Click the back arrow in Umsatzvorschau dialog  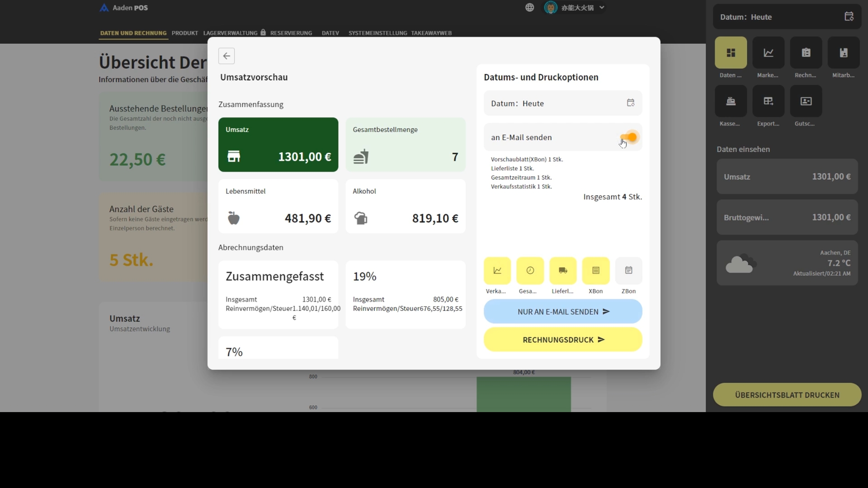[226, 56]
